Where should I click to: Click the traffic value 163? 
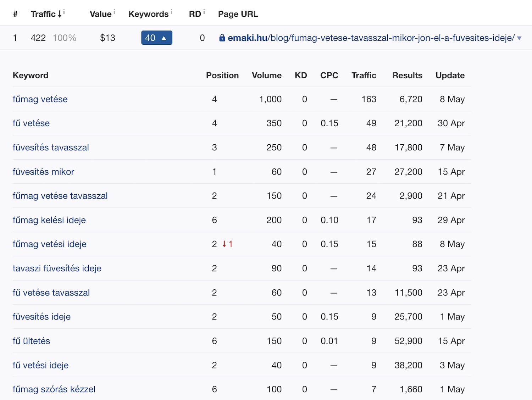(369, 99)
